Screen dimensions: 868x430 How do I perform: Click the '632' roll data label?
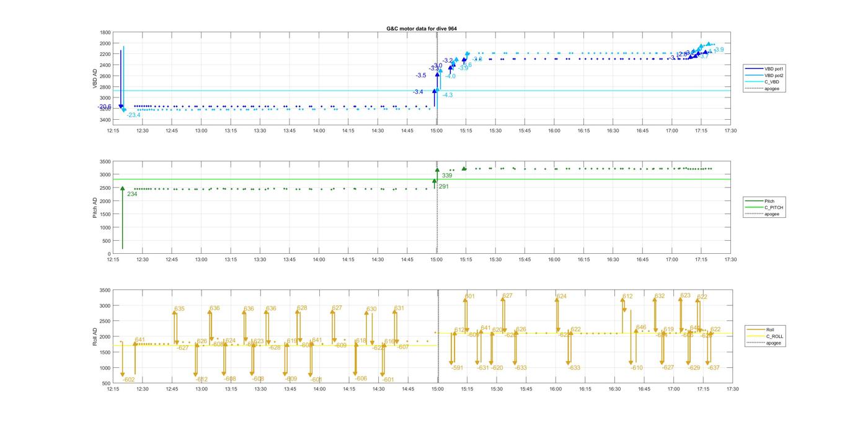[x=660, y=296]
